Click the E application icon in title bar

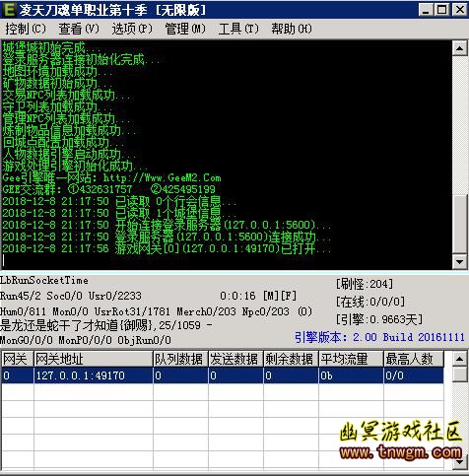click(9, 10)
